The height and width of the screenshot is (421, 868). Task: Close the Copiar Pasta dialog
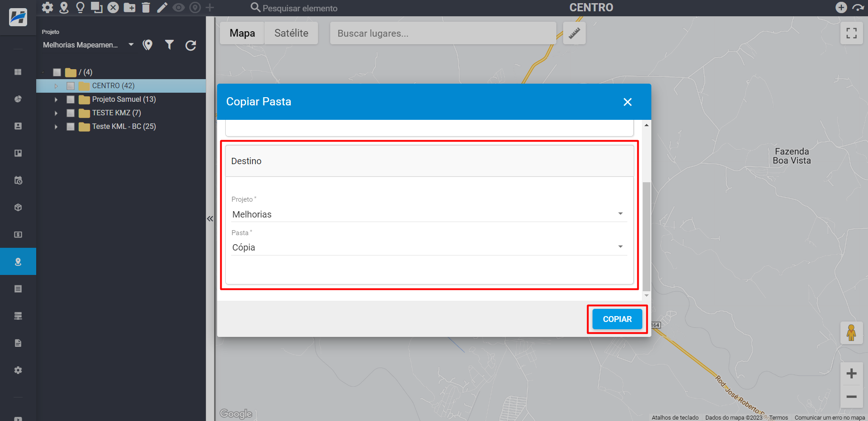tap(627, 102)
